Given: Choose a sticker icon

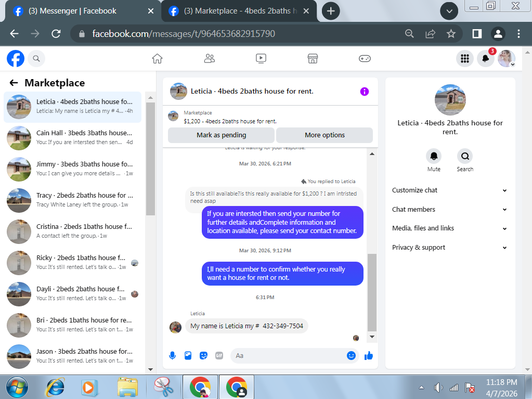Looking at the screenshot, I should (203, 356).
